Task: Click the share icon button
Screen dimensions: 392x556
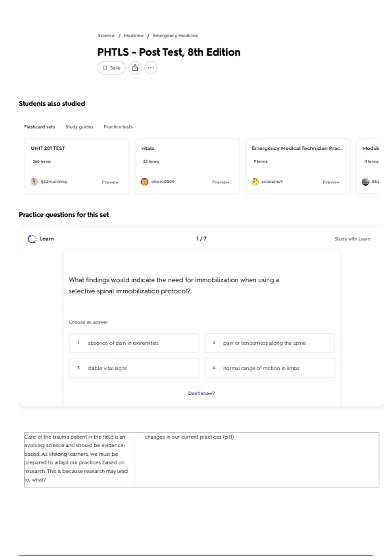Action: pyautogui.click(x=135, y=68)
